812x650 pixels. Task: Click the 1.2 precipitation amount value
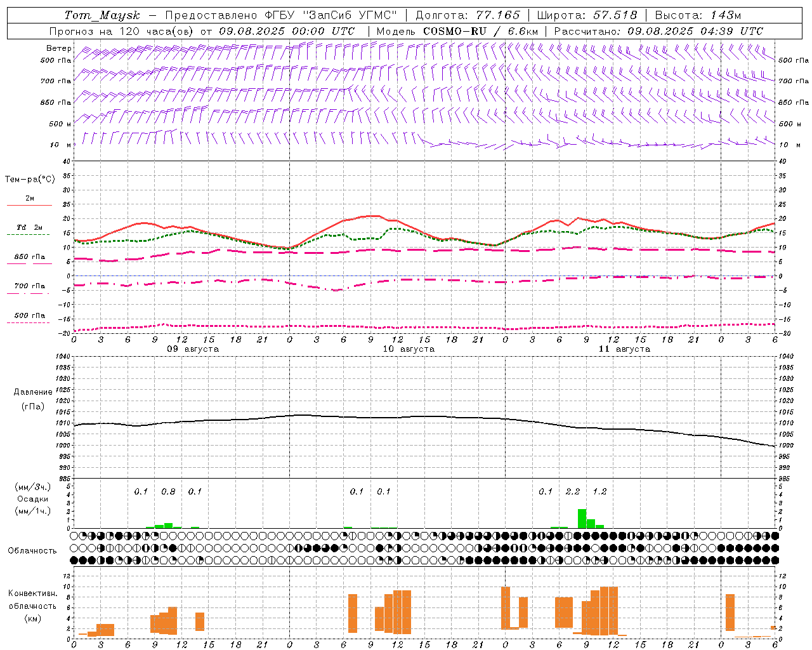[x=599, y=491]
